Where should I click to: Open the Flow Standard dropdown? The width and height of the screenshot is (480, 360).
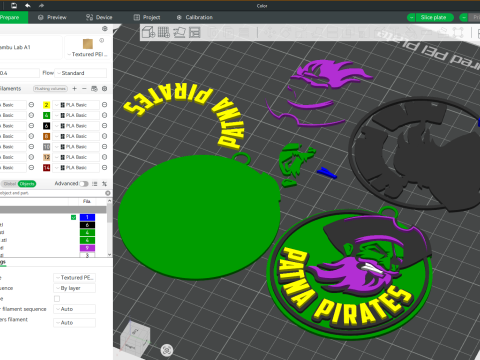click(80, 73)
